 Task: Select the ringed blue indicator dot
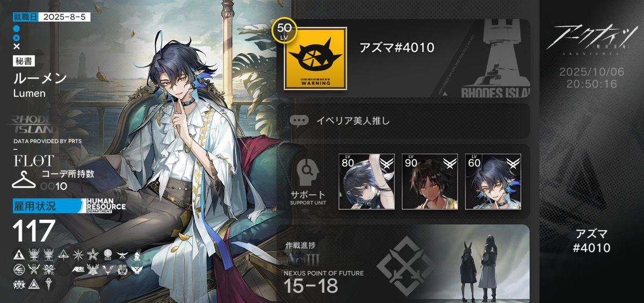17,38
